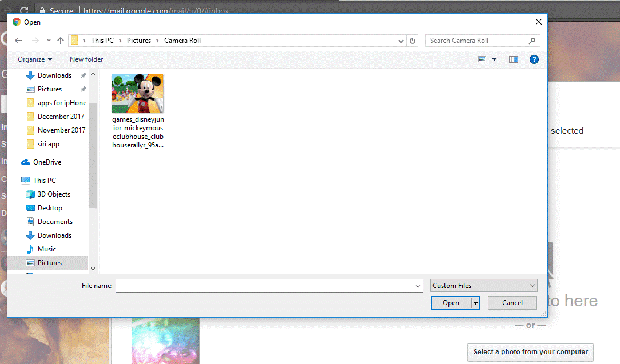The width and height of the screenshot is (620, 364).
Task: Click navigation pane scroll up arrow
Action: pyautogui.click(x=93, y=74)
